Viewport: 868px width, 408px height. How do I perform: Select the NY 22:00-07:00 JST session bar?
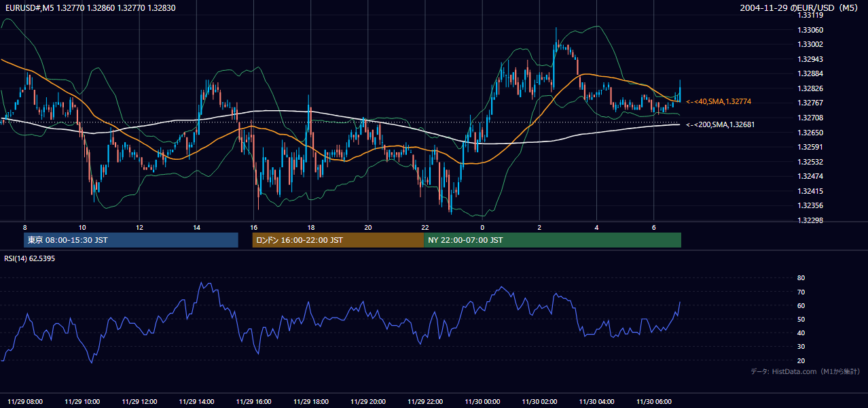552,240
